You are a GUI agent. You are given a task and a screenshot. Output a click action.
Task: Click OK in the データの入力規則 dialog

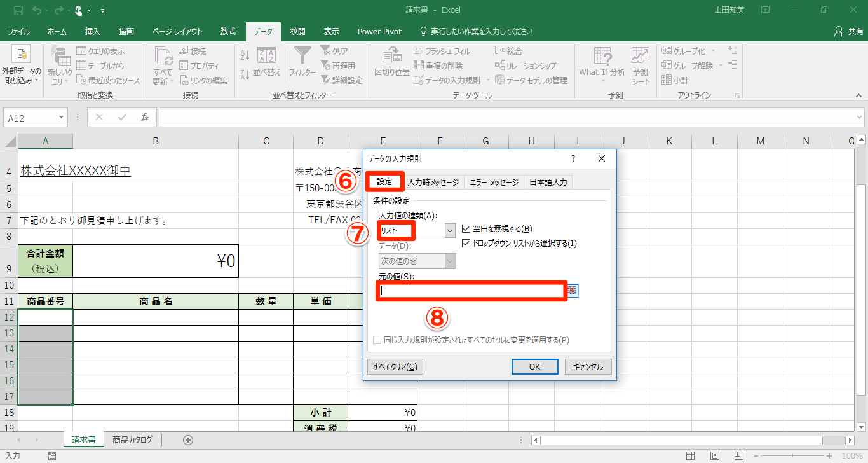[x=535, y=366]
